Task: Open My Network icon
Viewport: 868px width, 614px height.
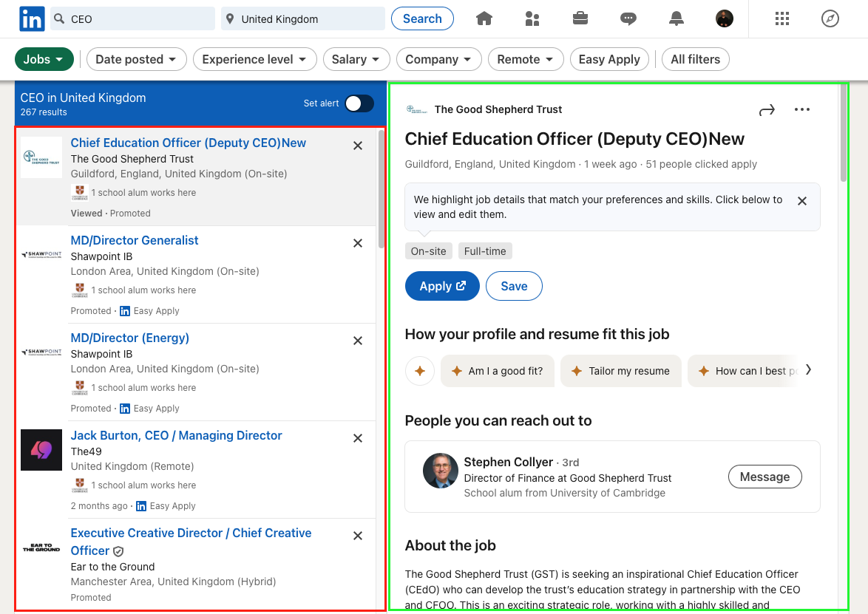Action: tap(532, 18)
